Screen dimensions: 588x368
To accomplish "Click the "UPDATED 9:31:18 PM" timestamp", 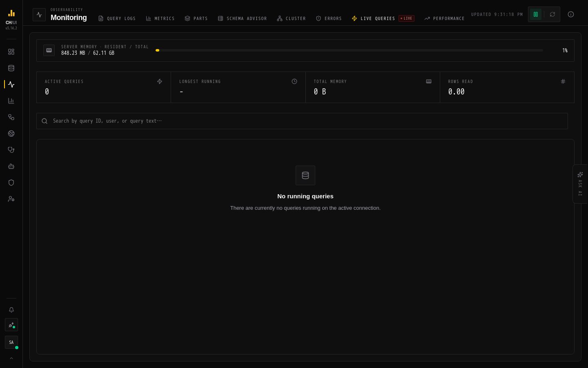I will point(497,14).
